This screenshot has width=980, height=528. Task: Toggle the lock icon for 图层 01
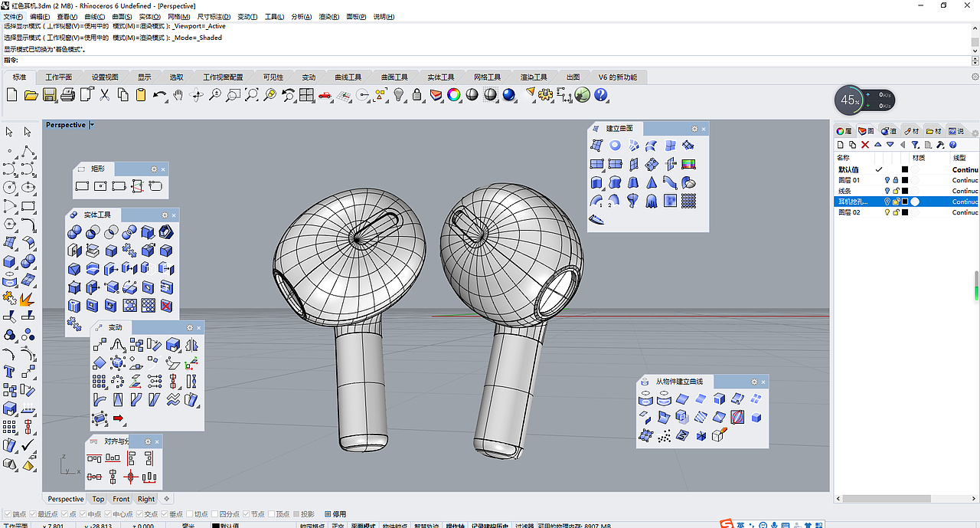pyautogui.click(x=895, y=180)
